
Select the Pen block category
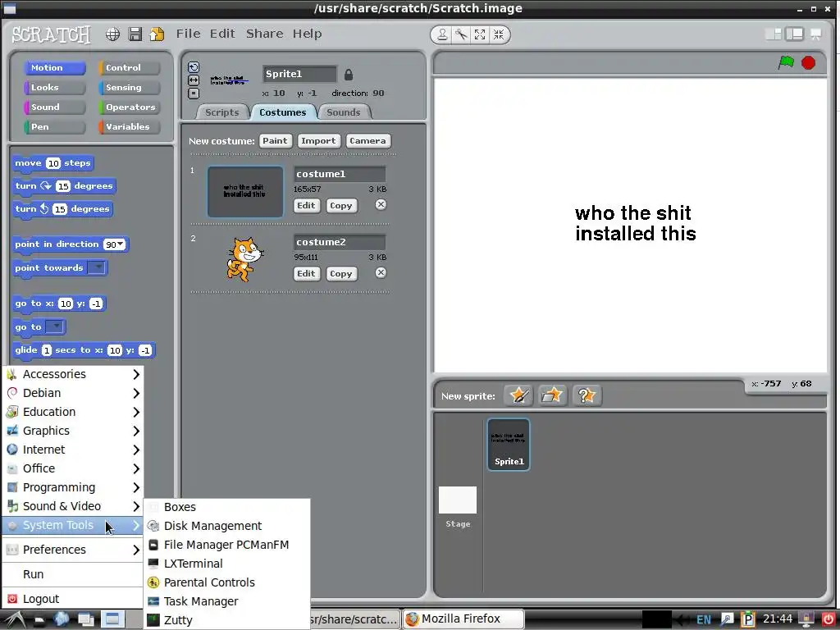[55, 127]
